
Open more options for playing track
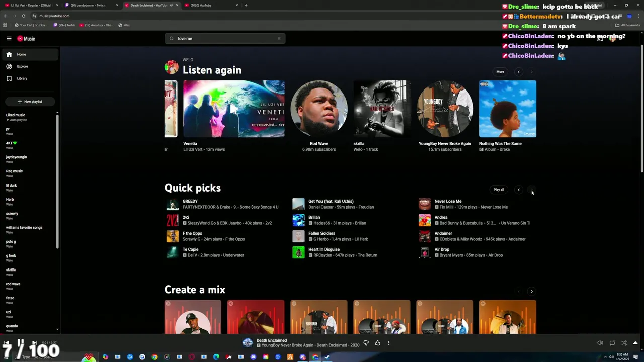[388, 343]
